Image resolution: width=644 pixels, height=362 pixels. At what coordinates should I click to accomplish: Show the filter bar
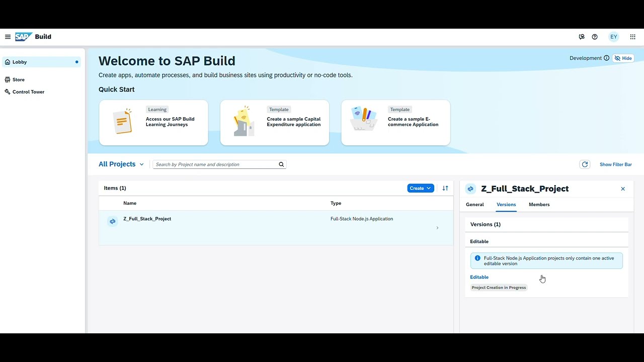(x=616, y=164)
